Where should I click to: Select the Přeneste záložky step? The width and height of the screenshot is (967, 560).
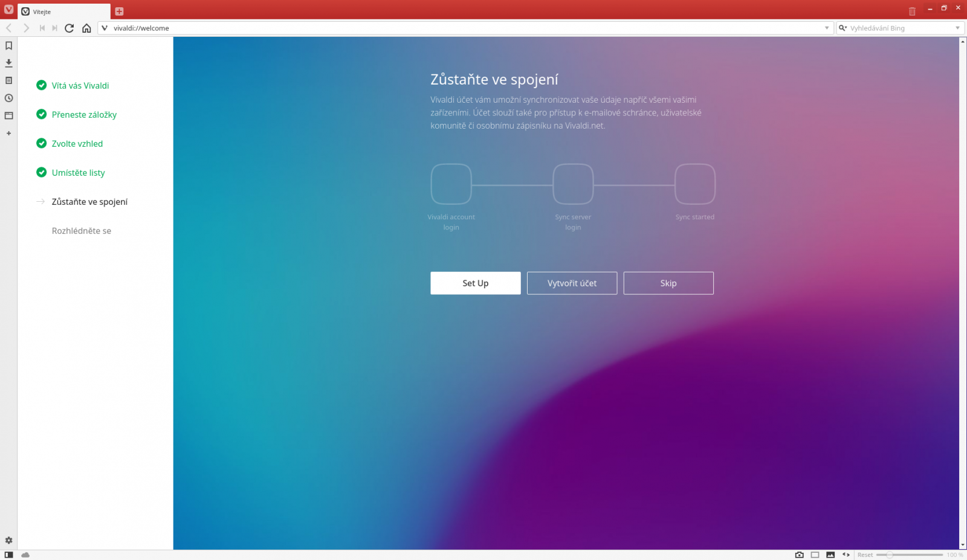(84, 114)
